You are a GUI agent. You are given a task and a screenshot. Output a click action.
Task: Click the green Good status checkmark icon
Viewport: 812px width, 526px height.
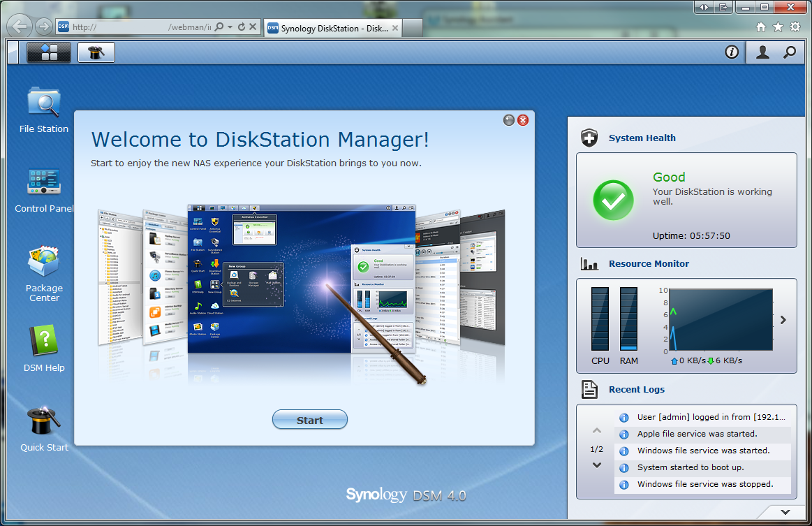coord(613,200)
